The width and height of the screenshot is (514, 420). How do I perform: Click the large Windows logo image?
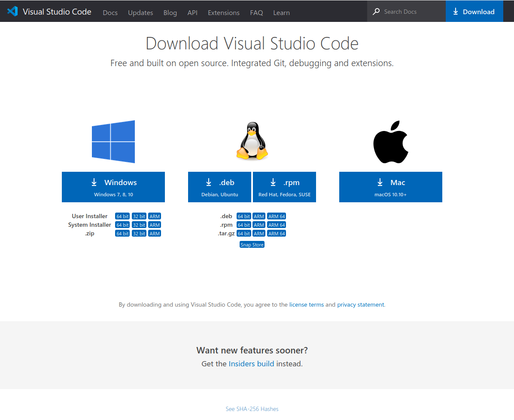pyautogui.click(x=113, y=142)
